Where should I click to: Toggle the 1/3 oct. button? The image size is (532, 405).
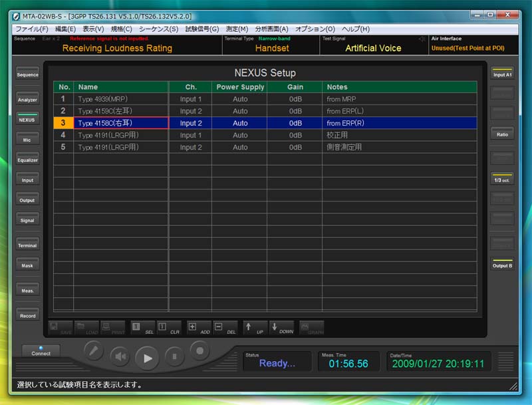[502, 179]
